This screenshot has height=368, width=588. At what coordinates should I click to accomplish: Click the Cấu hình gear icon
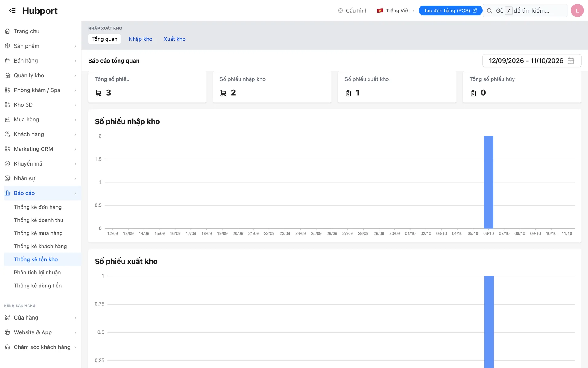[x=340, y=11]
